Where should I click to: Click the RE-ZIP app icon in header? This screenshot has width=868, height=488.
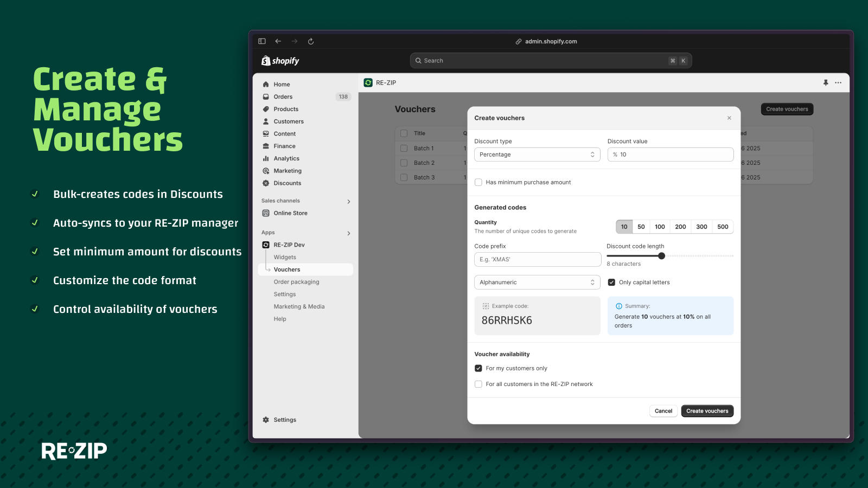(x=368, y=82)
